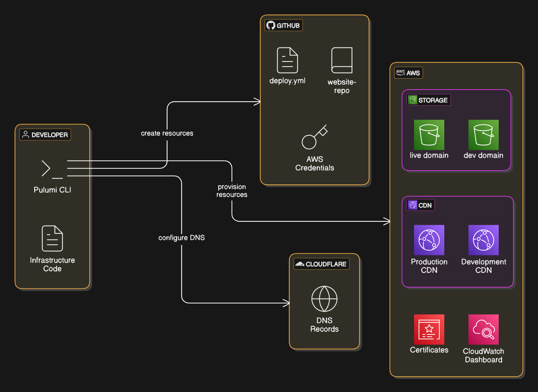
Task: Click the AWS Credentials key icon
Action: click(x=315, y=137)
